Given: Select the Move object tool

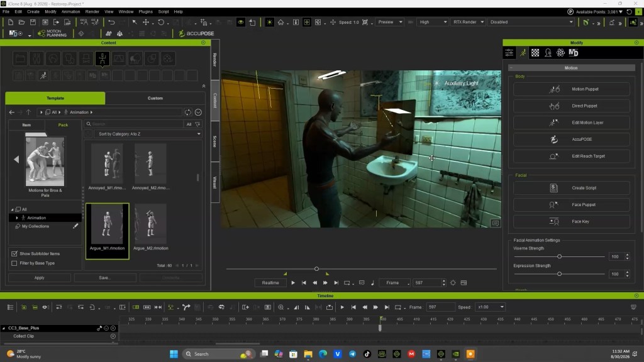Looking at the screenshot, I should pos(146,22).
